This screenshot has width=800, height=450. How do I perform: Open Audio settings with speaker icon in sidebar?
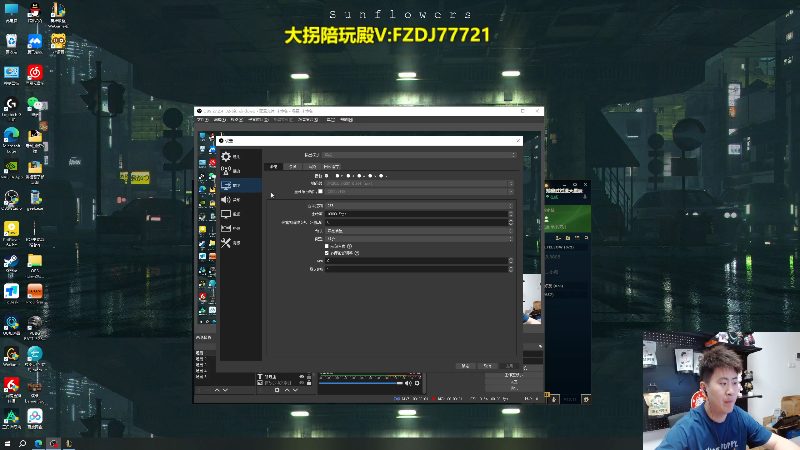point(240,199)
